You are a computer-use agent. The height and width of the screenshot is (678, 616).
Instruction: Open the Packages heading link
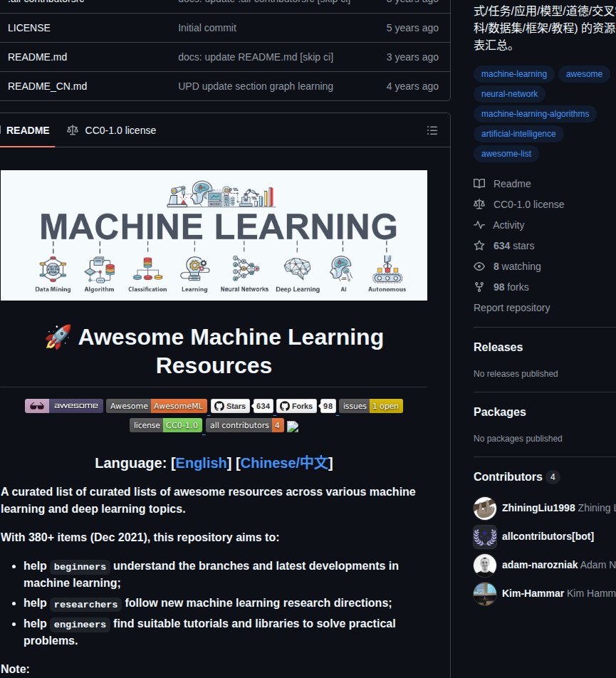(500, 412)
